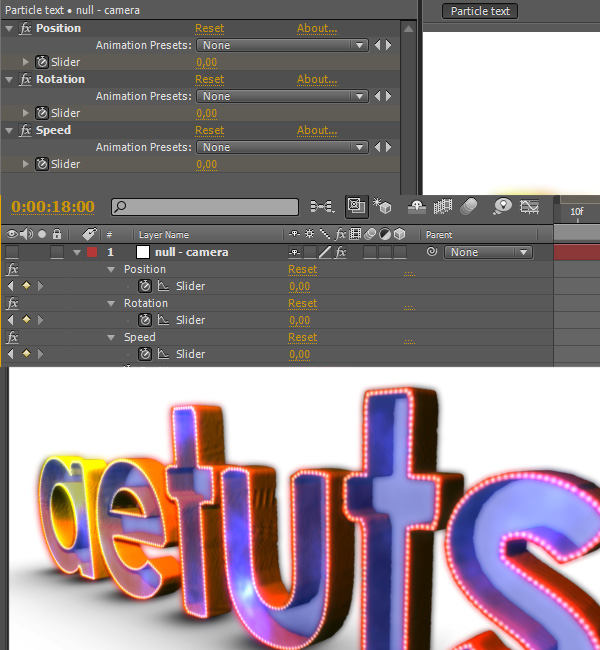Click Audio speaker column header icon
The height and width of the screenshot is (650, 600).
[x=27, y=234]
